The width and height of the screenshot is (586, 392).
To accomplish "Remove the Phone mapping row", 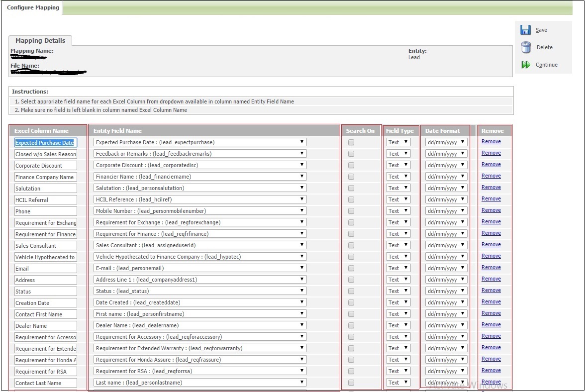I will click(491, 210).
